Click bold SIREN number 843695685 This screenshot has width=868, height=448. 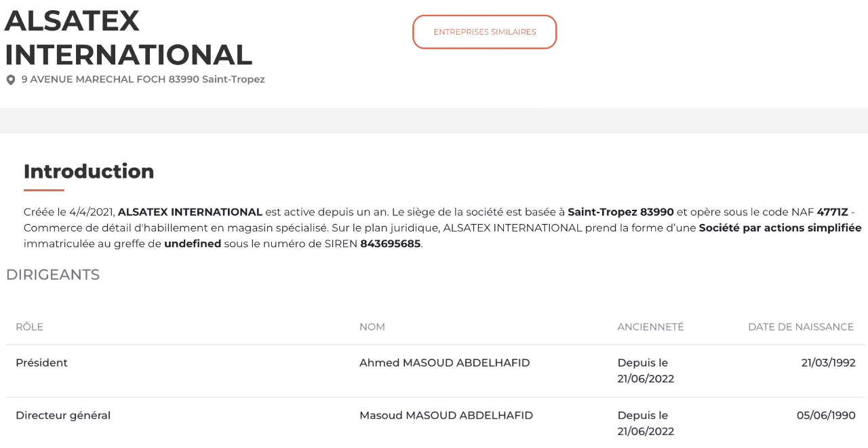pyautogui.click(x=391, y=244)
